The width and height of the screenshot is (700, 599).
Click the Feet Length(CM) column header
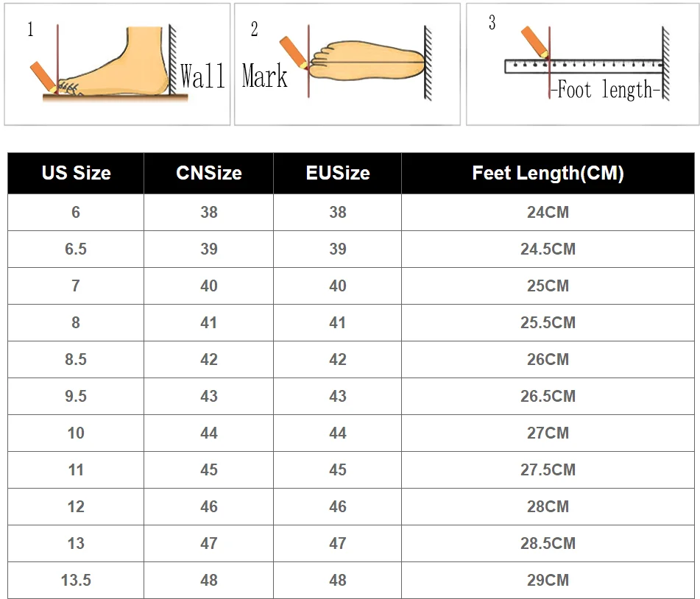tap(548, 173)
